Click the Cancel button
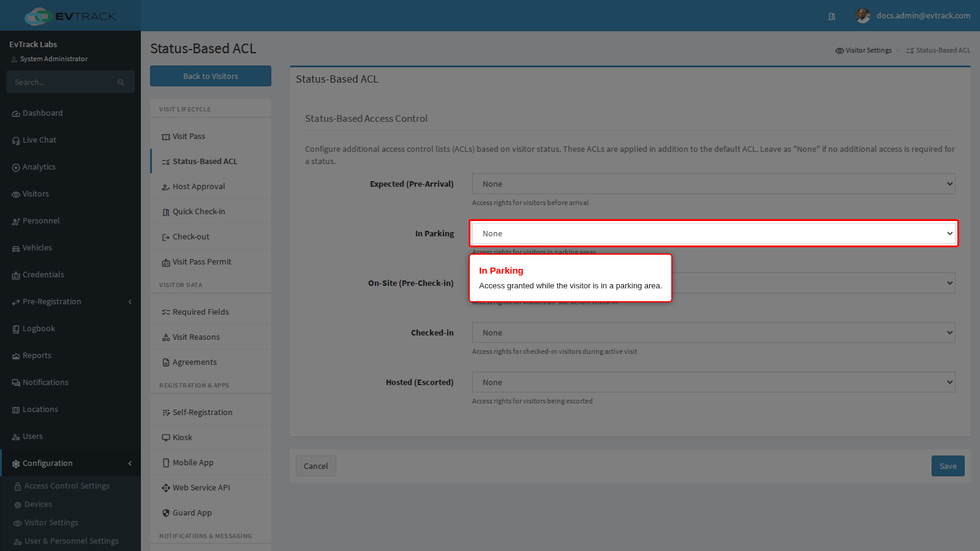This screenshot has height=551, width=980. coord(316,466)
